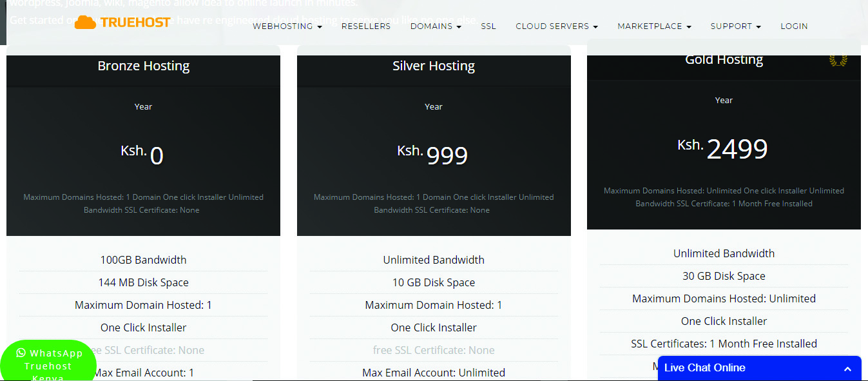
Task: Open the Domains dropdown menu
Action: tap(436, 26)
